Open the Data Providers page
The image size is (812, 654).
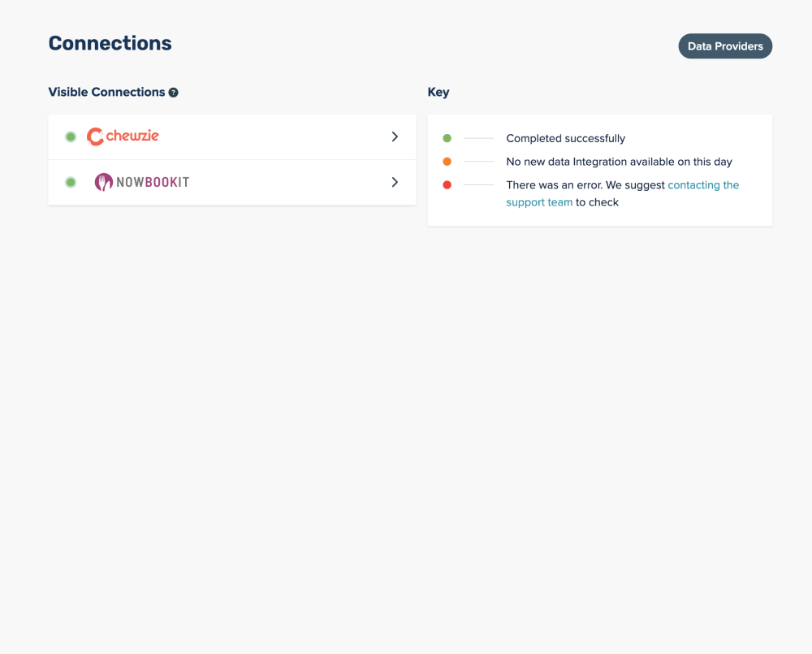[x=725, y=46]
